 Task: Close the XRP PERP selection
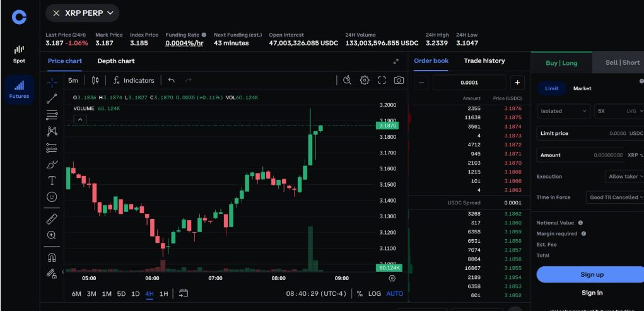56,13
